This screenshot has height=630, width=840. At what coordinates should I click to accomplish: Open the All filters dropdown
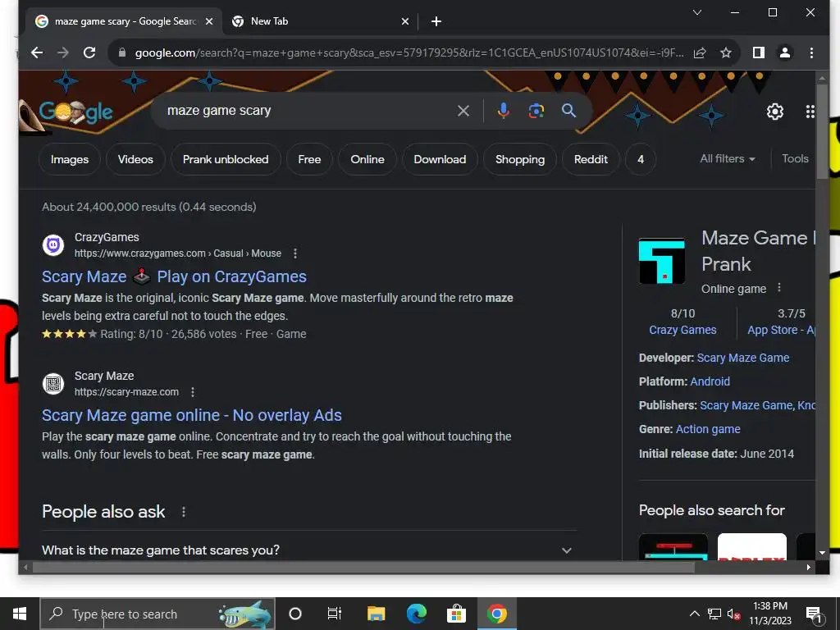pos(728,158)
